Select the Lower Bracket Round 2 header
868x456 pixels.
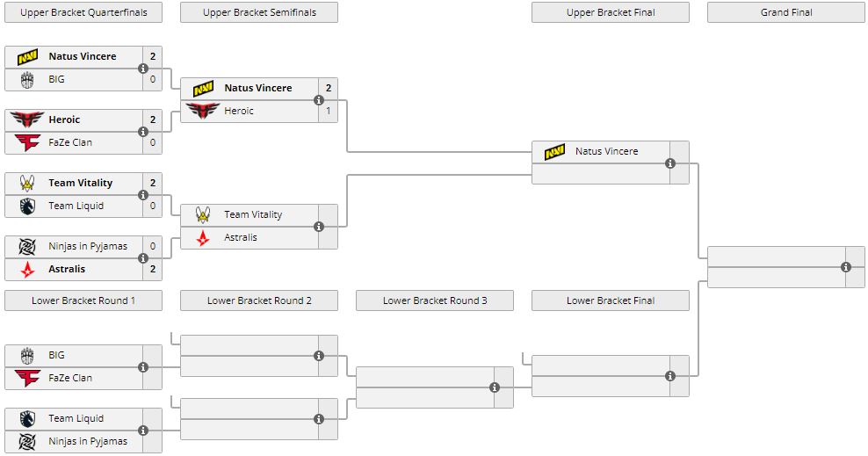[259, 300]
